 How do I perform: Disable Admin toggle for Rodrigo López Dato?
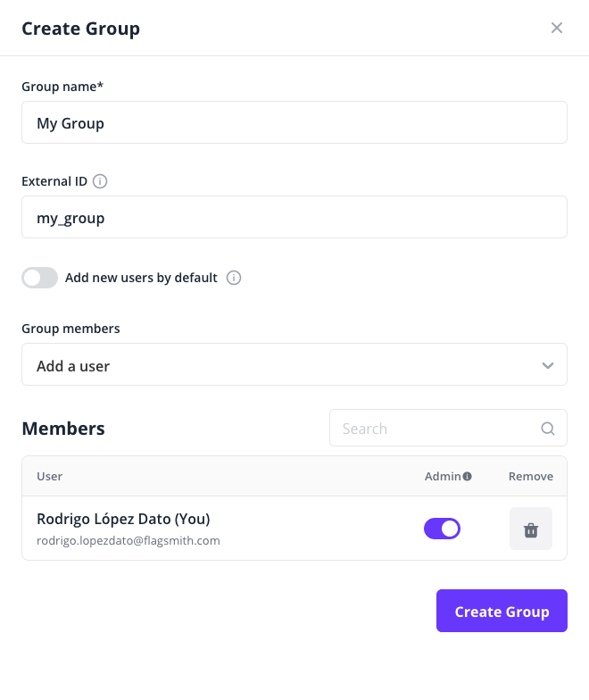[x=442, y=529]
